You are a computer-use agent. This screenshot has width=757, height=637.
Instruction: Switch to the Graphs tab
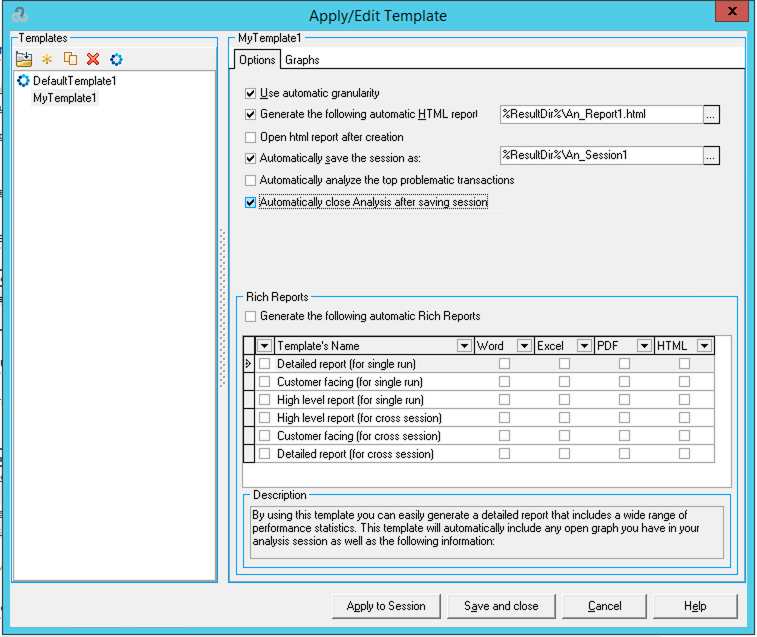click(x=302, y=60)
